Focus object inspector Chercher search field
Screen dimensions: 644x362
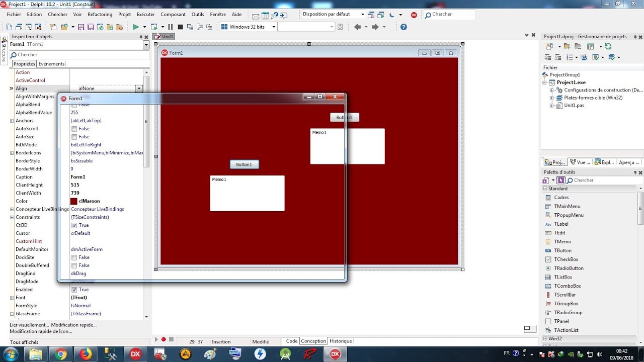point(79,55)
